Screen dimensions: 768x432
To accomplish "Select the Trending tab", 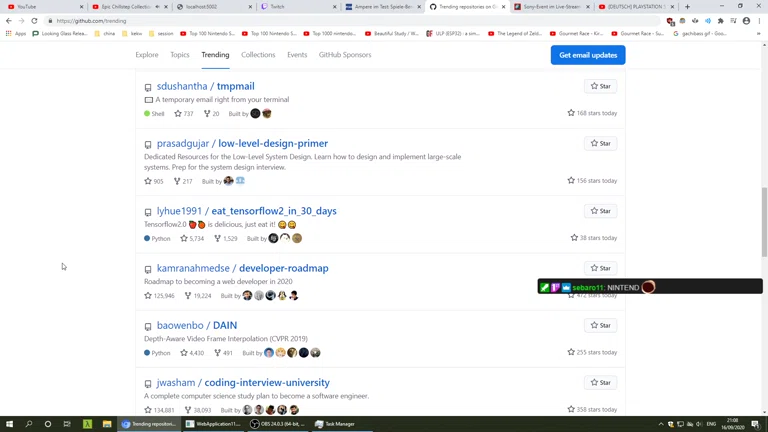I will 215,55.
